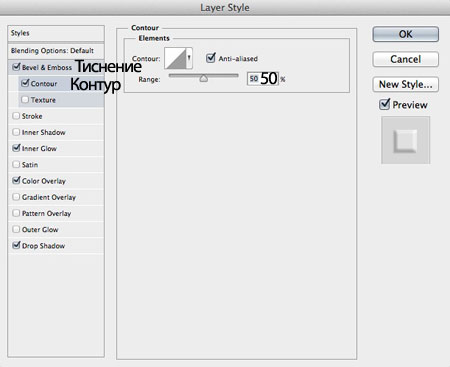This screenshot has width=450, height=367.
Task: Open Pattern Overlay settings by its label
Action: tap(47, 213)
